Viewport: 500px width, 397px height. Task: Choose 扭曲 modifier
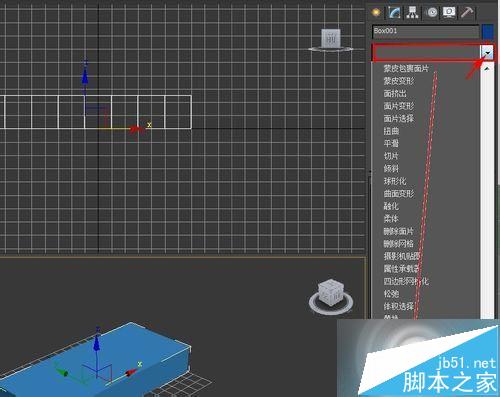[x=391, y=131]
